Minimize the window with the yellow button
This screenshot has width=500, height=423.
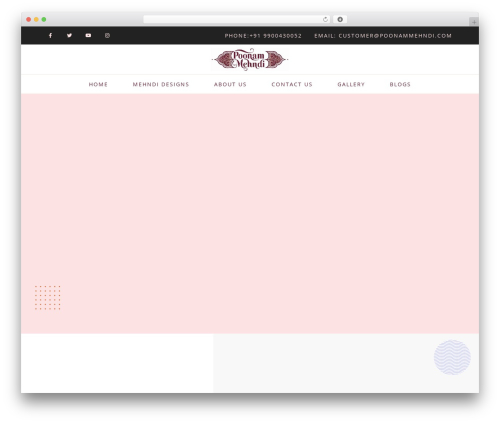click(x=36, y=19)
